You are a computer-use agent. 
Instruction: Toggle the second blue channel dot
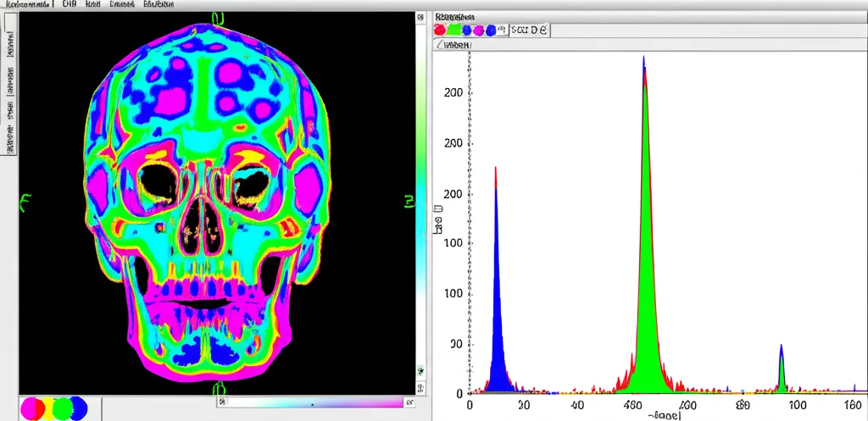pos(491,30)
